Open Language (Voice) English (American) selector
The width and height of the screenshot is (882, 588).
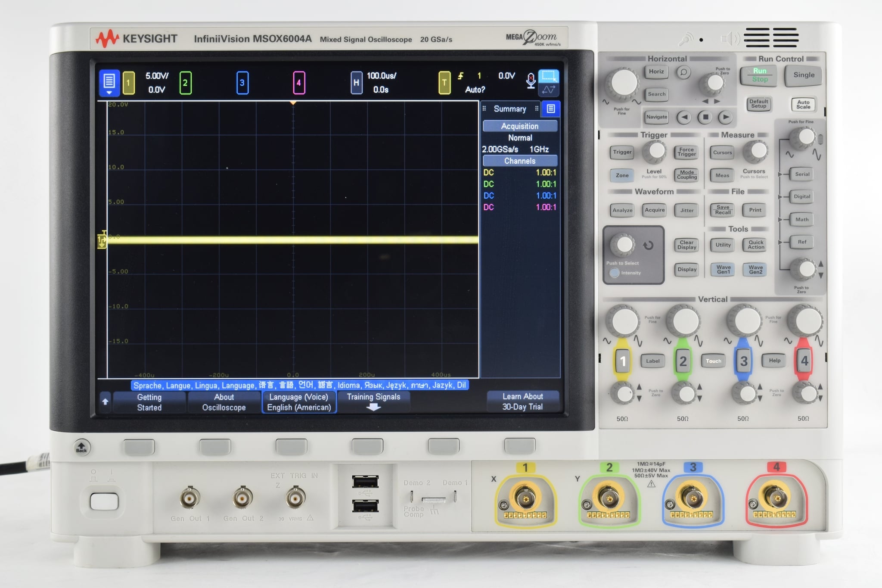coord(299,402)
